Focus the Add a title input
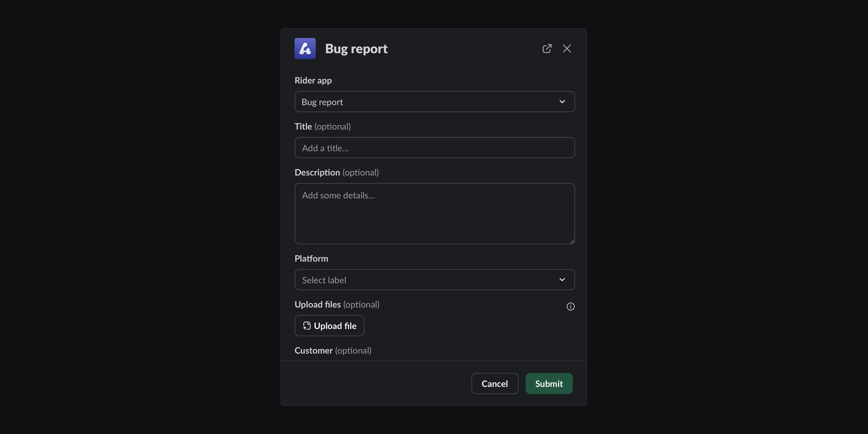This screenshot has height=434, width=868. point(434,148)
